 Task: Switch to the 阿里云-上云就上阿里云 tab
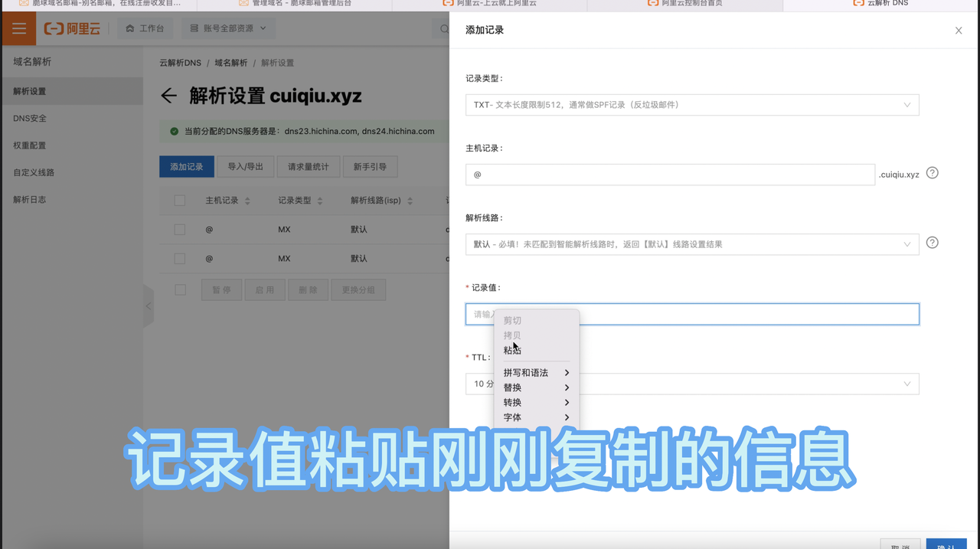[x=490, y=4]
